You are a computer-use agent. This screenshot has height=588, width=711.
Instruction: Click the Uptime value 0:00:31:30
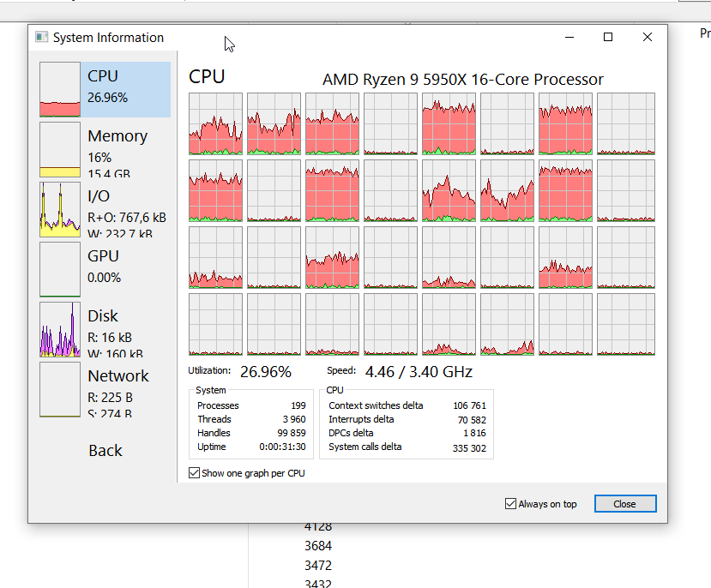[x=282, y=447]
